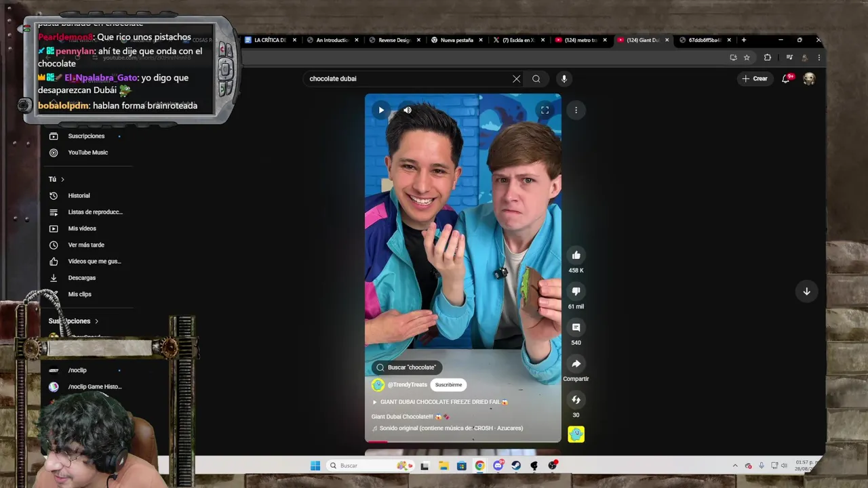Open Historial in the sidebar
The image size is (868, 488).
tap(79, 196)
